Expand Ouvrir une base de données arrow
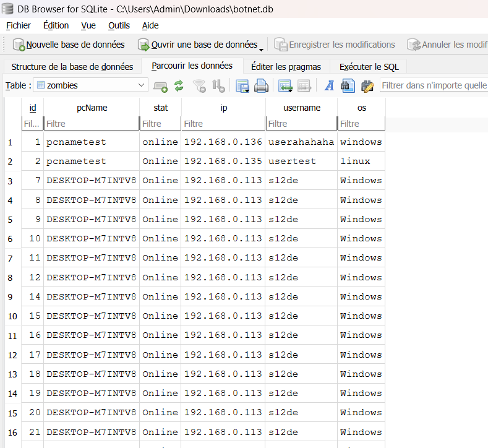 tap(261, 50)
